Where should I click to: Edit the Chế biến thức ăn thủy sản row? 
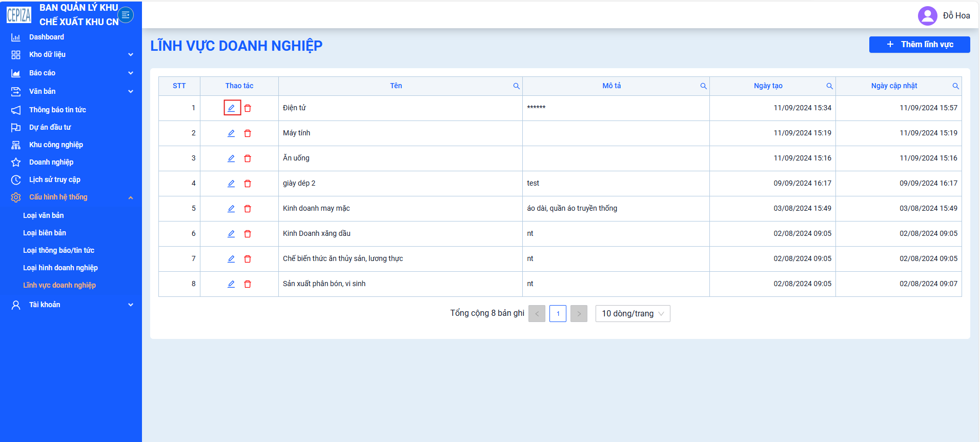pos(232,259)
